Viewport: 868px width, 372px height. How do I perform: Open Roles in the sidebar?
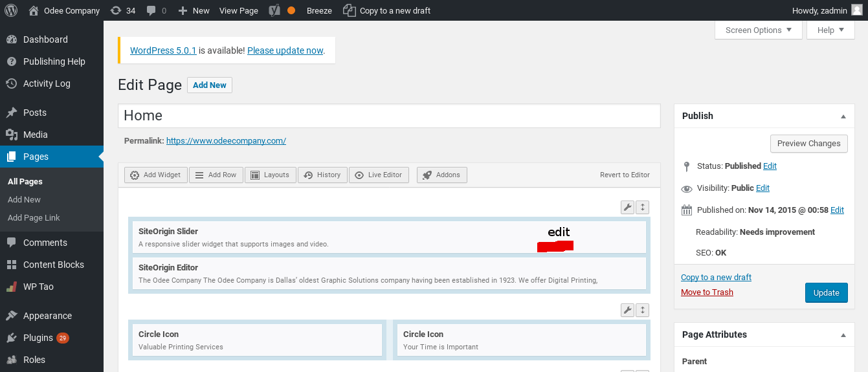52,360
